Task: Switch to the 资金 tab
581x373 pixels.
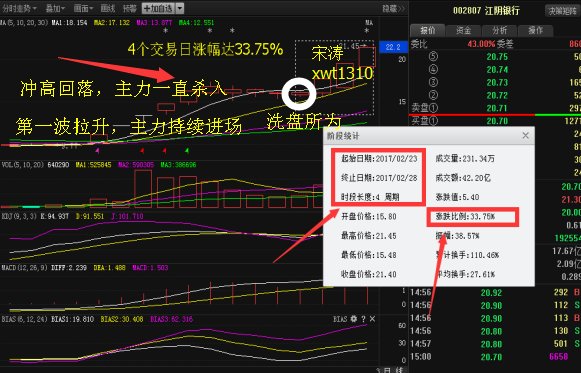Action: (464, 30)
